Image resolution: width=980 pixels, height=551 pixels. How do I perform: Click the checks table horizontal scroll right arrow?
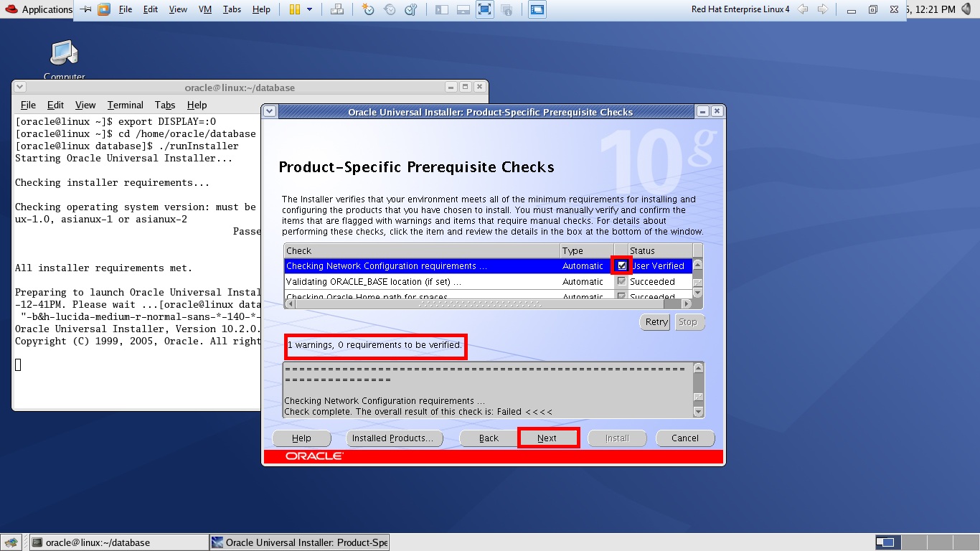[x=686, y=304]
